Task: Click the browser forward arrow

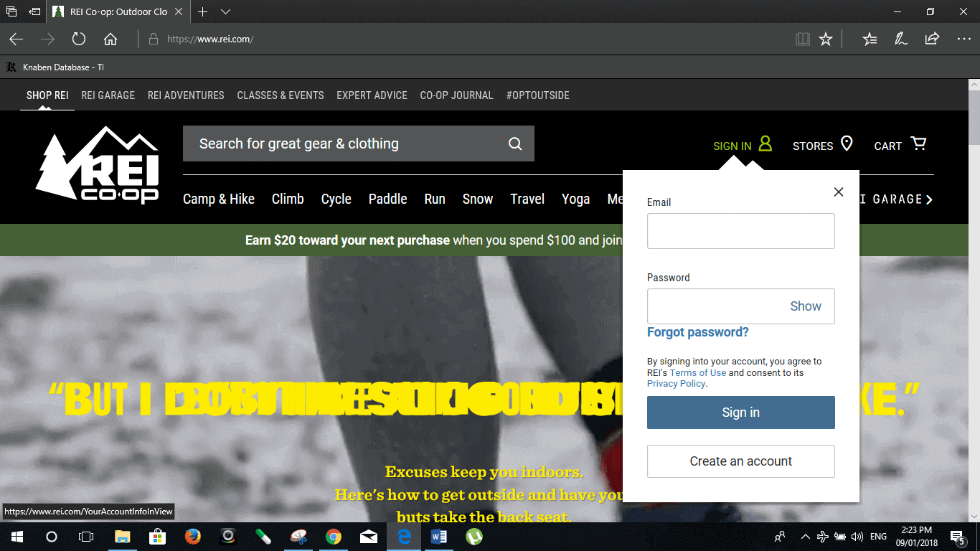Action: pyautogui.click(x=47, y=39)
